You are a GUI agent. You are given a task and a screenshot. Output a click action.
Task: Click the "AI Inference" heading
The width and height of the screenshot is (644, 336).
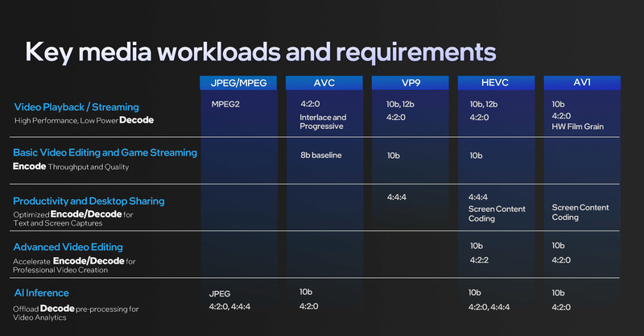point(42,292)
